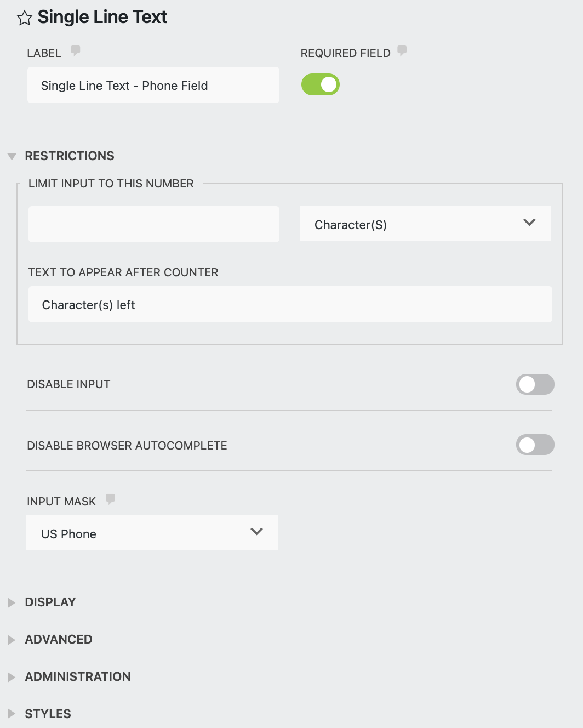Turn on Disable Browser Autocomplete

point(535,445)
